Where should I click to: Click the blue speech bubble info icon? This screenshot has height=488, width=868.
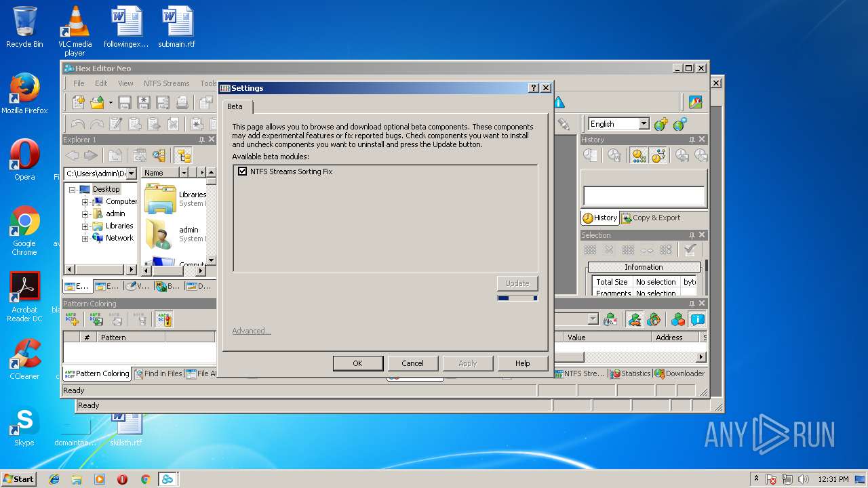[697, 319]
